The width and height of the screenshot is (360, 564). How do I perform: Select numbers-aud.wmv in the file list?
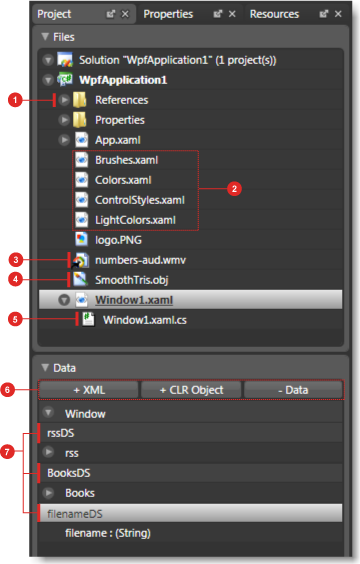(x=140, y=260)
